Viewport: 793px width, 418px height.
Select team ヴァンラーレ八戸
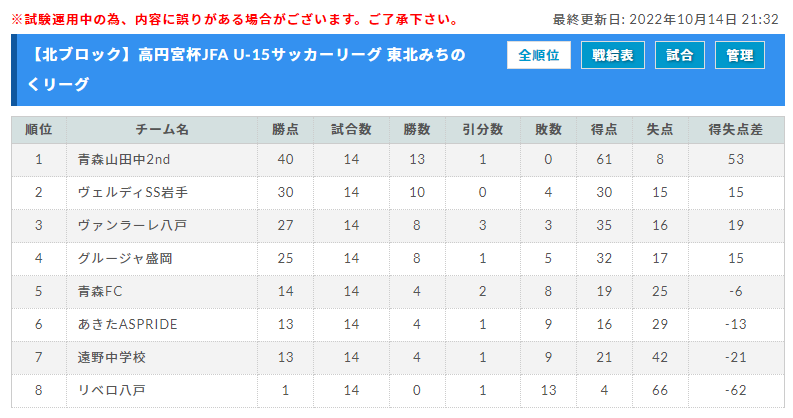pos(131,225)
